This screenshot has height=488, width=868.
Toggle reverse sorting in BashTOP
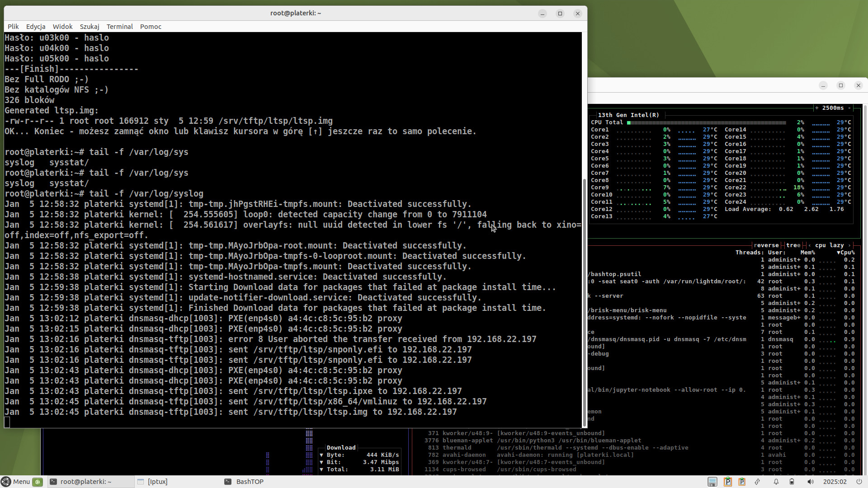click(766, 245)
